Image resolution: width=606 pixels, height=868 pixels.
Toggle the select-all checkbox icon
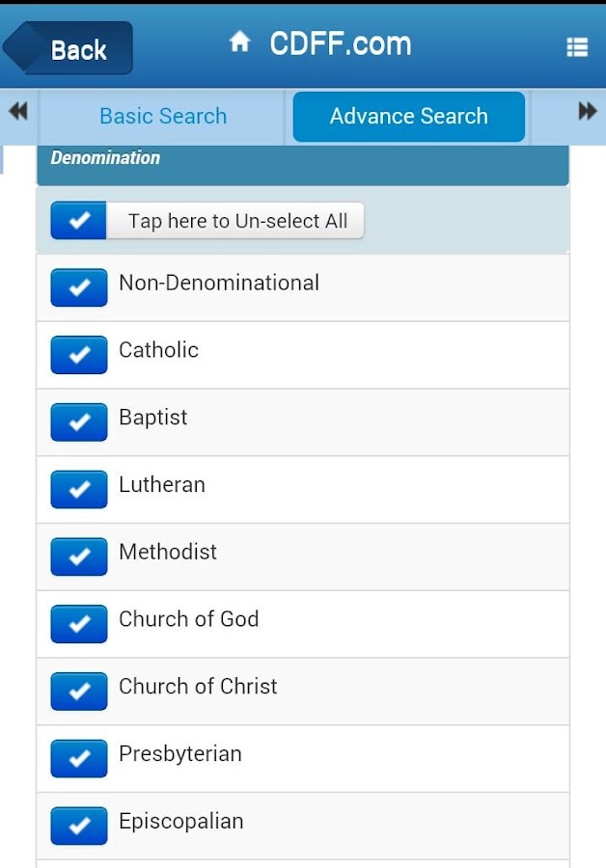coord(79,221)
